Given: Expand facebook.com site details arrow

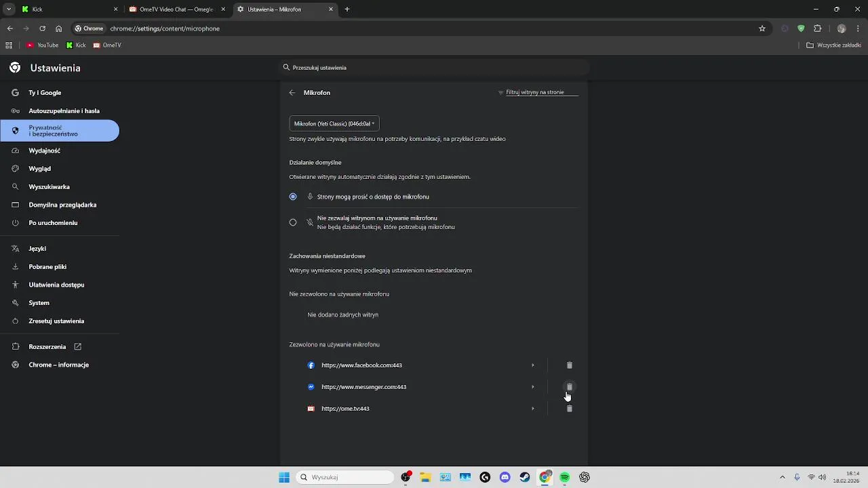Looking at the screenshot, I should 533,365.
